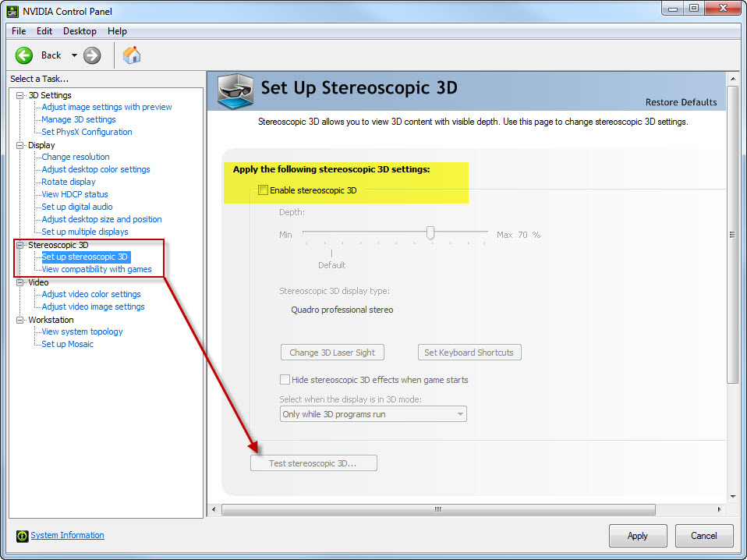This screenshot has height=560, width=747.
Task: Select Adjust video image settings
Action: (x=93, y=307)
